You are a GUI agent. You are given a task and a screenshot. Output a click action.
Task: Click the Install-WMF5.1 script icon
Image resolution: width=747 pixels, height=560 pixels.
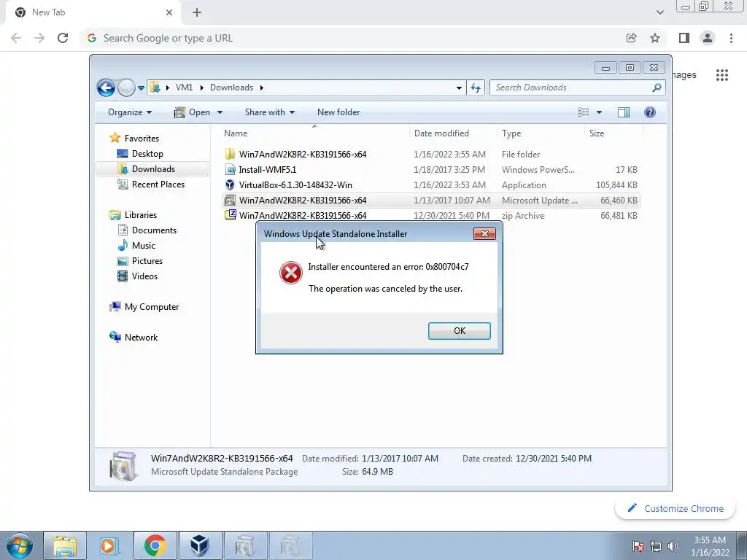(230, 169)
